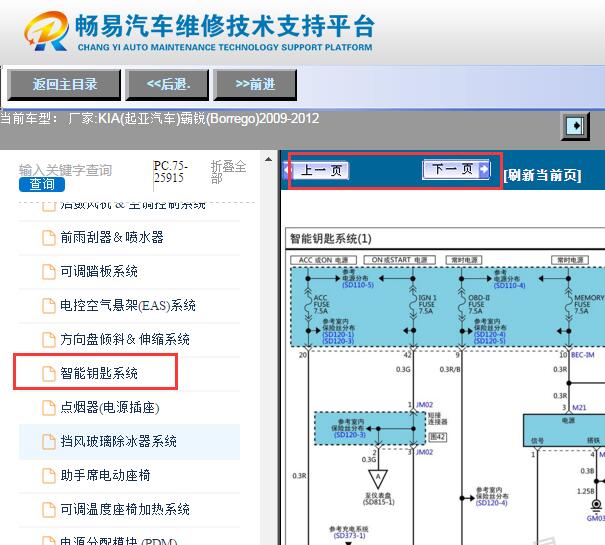Click document icon beside 智能钥匙系统

pos(49,373)
